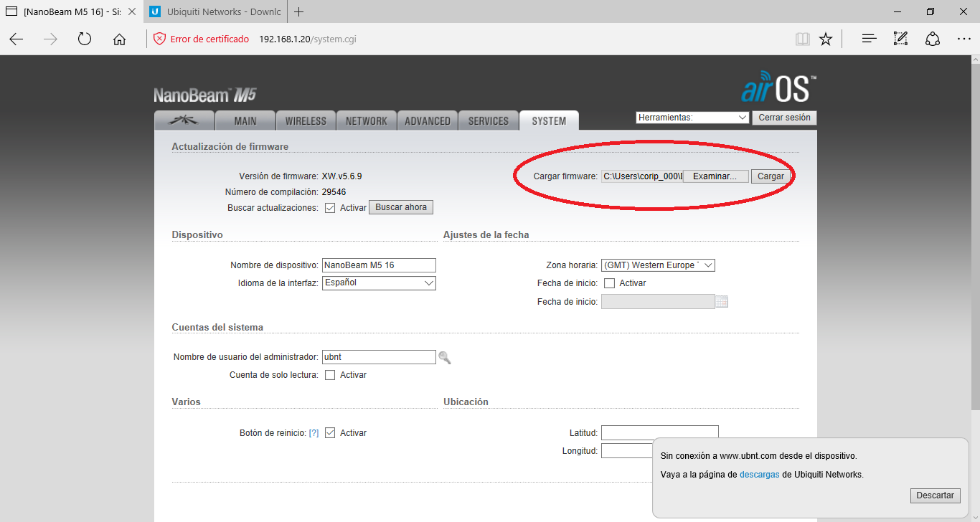Click the browser forward arrow

click(50, 39)
